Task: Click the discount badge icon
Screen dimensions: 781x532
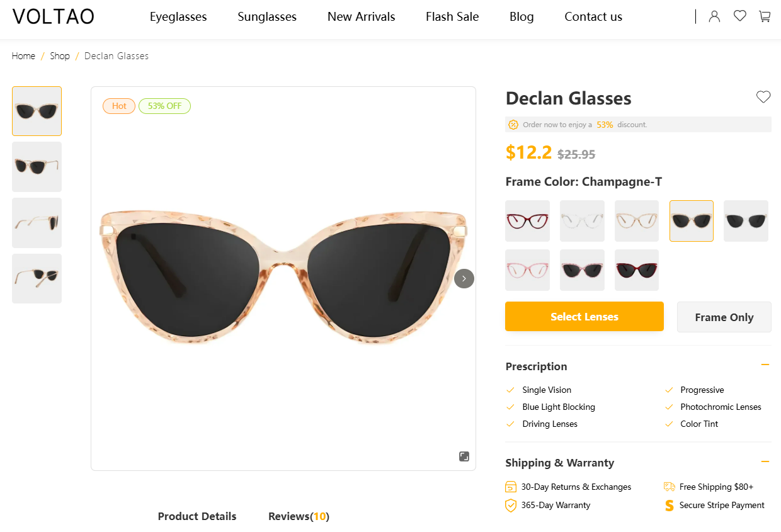Action: point(513,125)
